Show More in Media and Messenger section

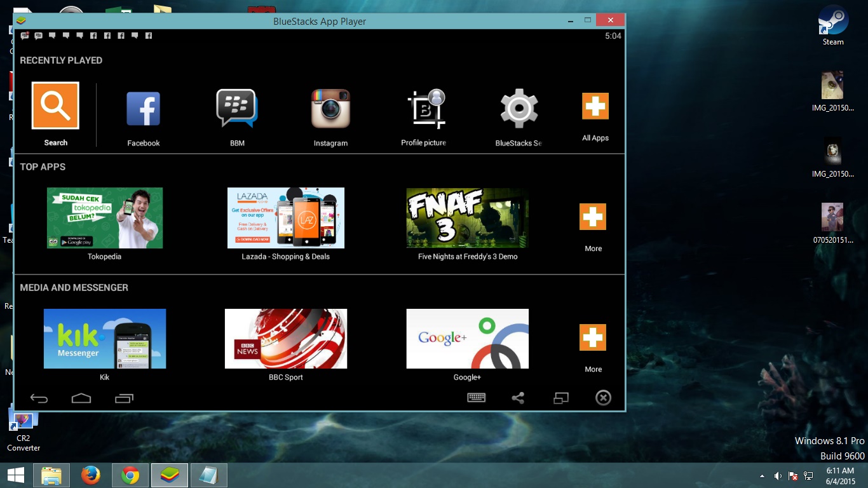tap(593, 337)
